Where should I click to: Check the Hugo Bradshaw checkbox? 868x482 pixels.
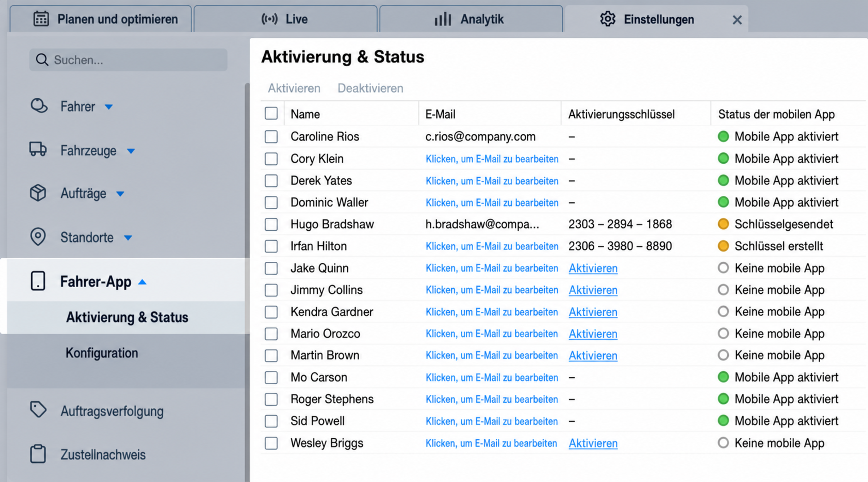pyautogui.click(x=271, y=224)
